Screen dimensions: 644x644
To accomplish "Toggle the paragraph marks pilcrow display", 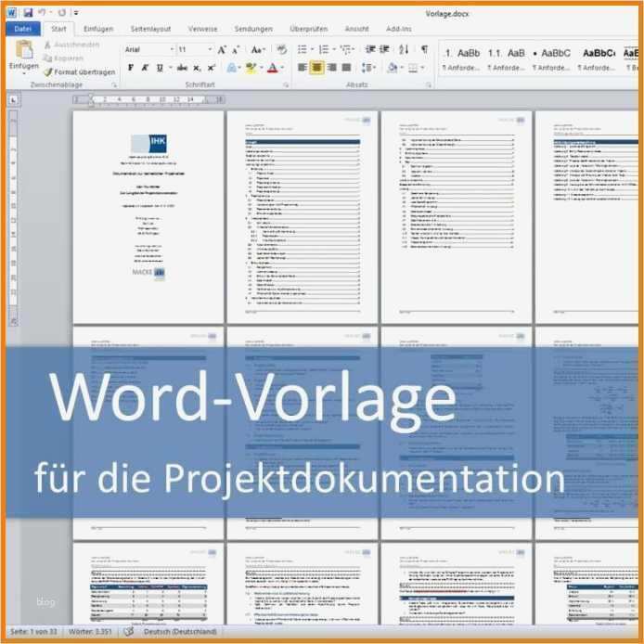I will pyautogui.click(x=425, y=49).
